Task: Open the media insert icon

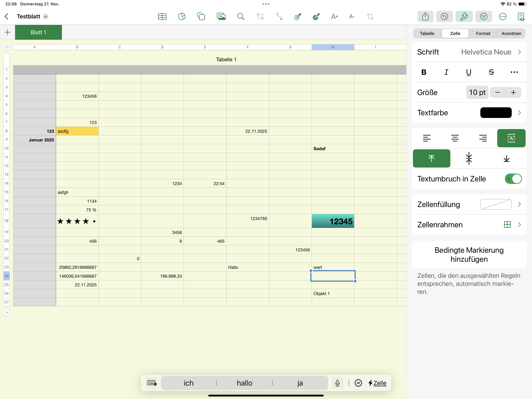Action: [221, 17]
